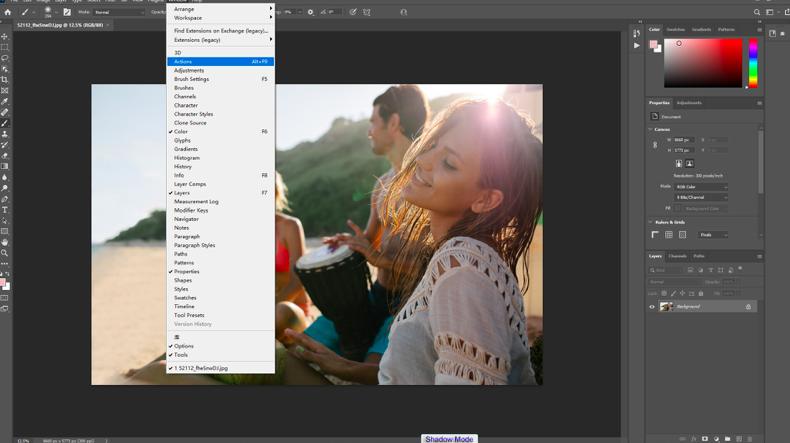This screenshot has width=790, height=443.
Task: Open the Actions play icon in collapsed dock
Action: point(637,45)
